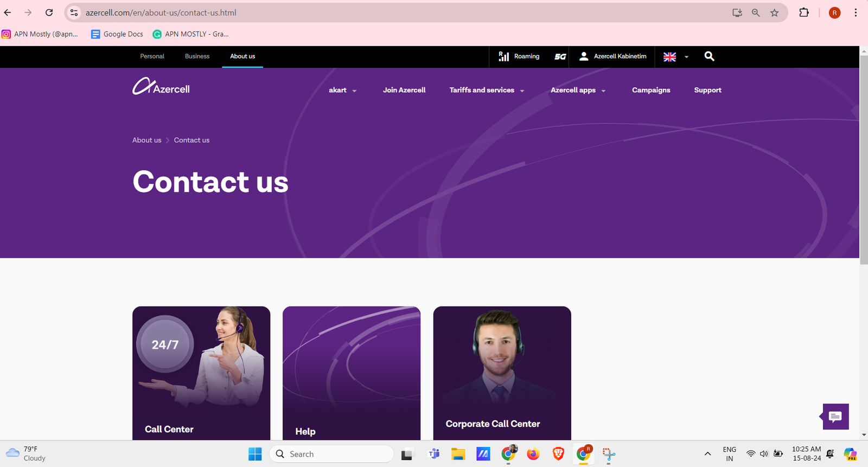Open the Campaigns menu item
The image size is (868, 467).
[651, 90]
